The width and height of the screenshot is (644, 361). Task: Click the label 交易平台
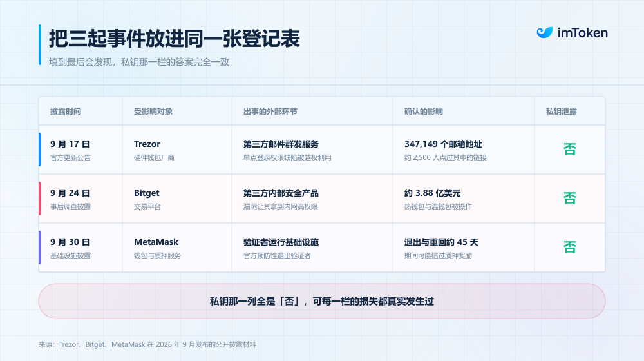(147, 206)
